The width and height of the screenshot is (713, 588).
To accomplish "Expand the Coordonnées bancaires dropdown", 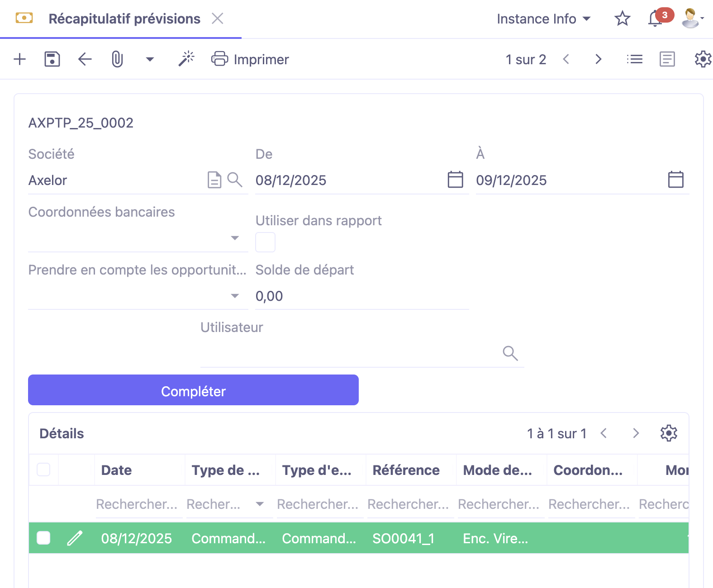I will 234,238.
